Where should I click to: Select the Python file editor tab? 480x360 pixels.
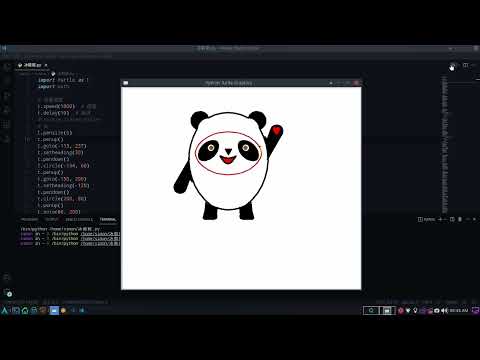click(32, 65)
